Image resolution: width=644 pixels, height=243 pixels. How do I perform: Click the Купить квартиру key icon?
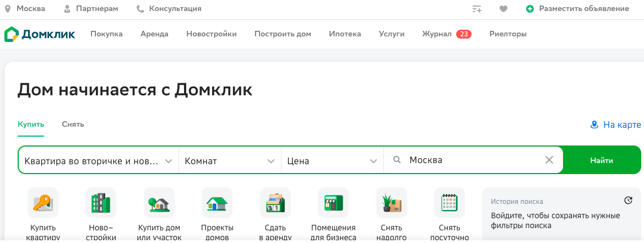click(x=43, y=203)
